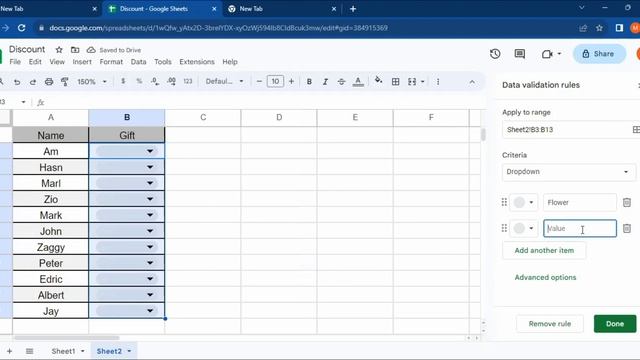This screenshot has height=360, width=640.
Task: Reload the browser page
Action: (22, 28)
